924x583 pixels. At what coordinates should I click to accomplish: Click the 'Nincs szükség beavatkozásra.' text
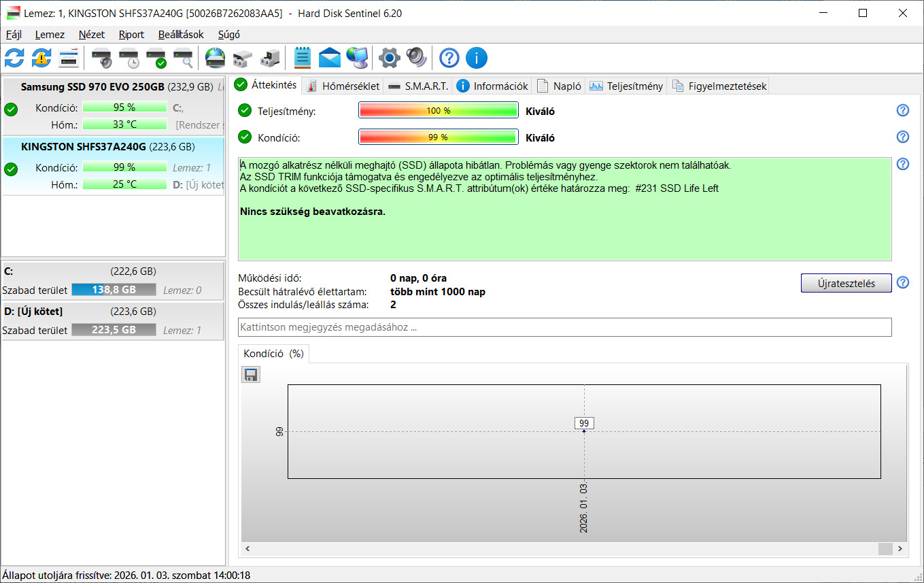pos(313,212)
